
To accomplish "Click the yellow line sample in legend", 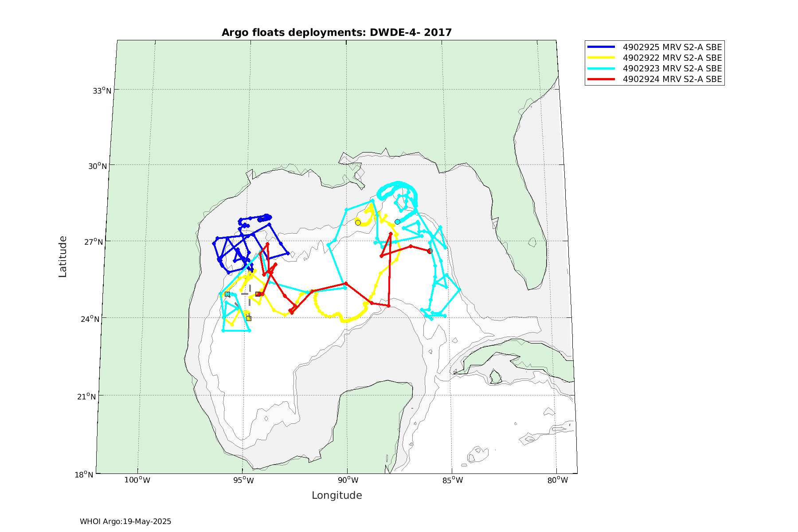I will coord(601,58).
